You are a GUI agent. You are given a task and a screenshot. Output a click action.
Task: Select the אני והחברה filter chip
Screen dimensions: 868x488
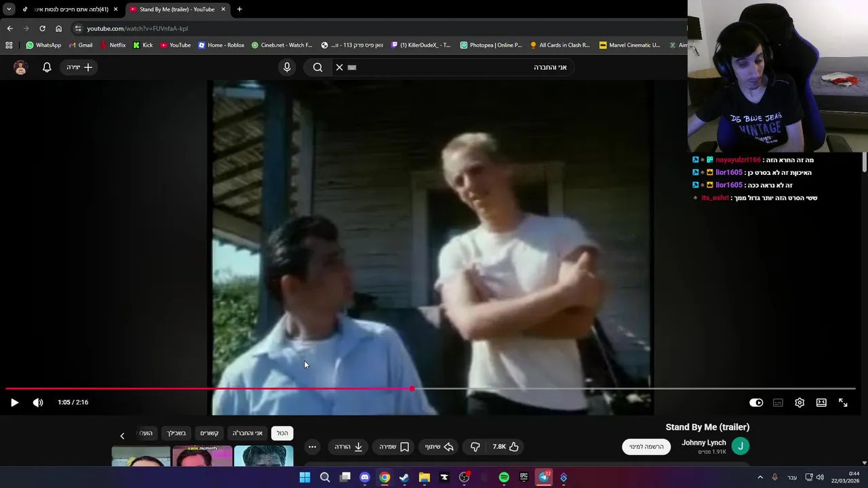pyautogui.click(x=248, y=433)
